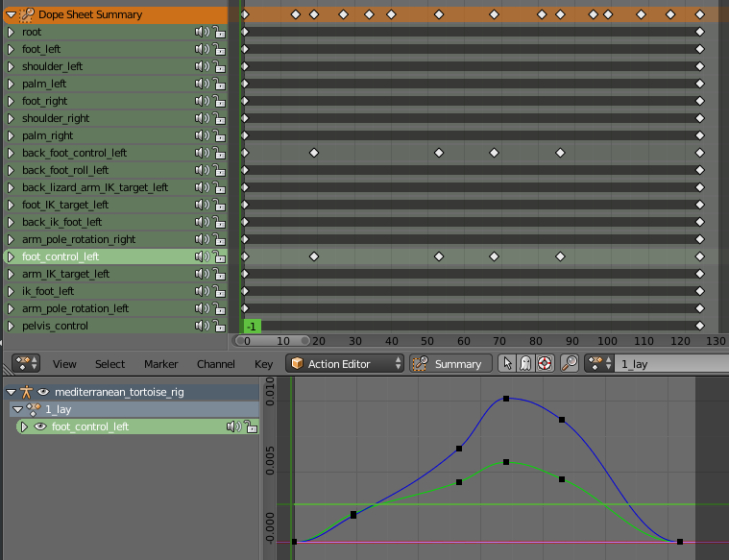The width and height of the screenshot is (729, 560).
Task: Select foot_control_left keyframe at frame 19
Action: (314, 256)
